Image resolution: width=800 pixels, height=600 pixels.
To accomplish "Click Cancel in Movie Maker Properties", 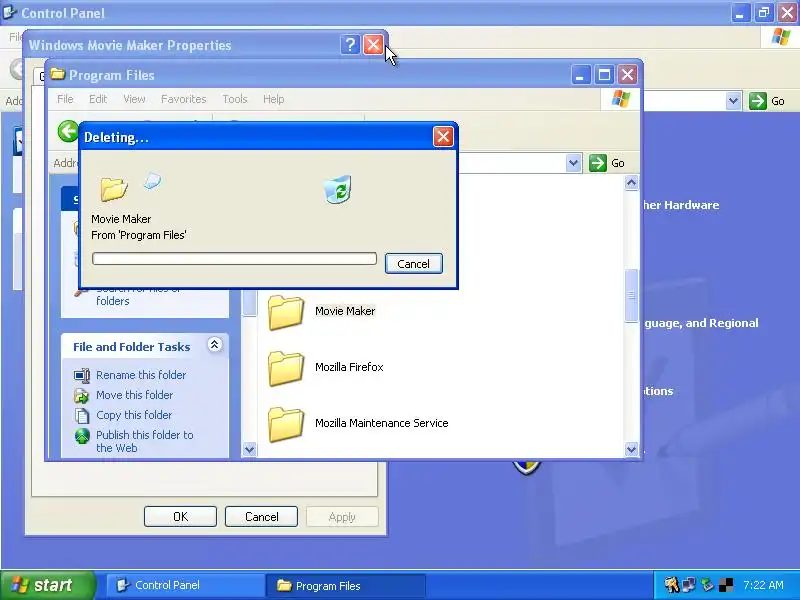I will coord(261,516).
